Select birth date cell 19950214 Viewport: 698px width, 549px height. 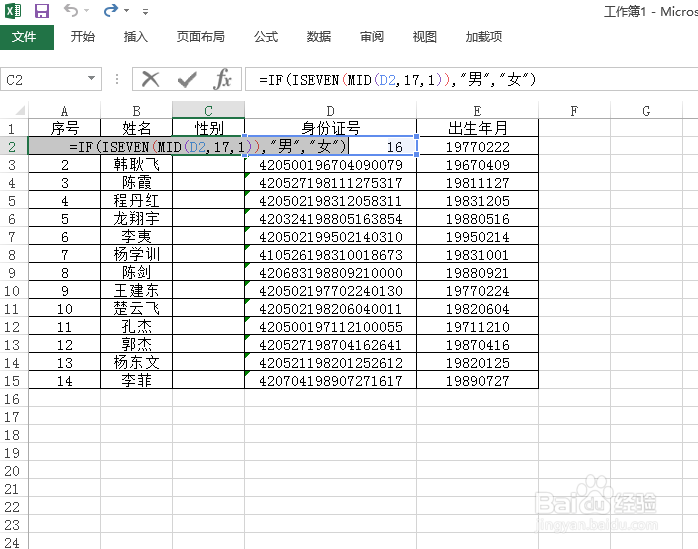click(477, 236)
